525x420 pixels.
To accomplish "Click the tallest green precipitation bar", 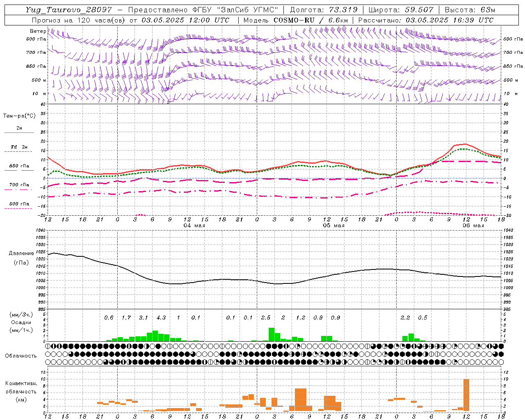I will click(x=272, y=334).
